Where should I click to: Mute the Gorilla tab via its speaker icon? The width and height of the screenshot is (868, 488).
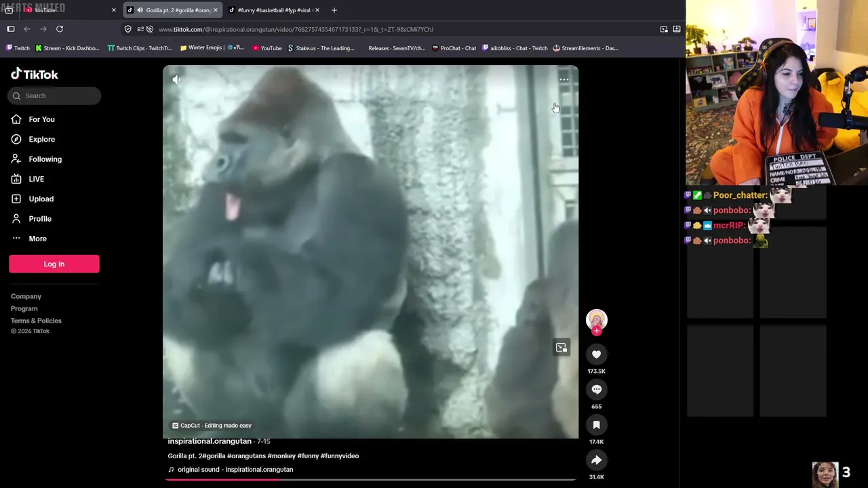(x=140, y=10)
